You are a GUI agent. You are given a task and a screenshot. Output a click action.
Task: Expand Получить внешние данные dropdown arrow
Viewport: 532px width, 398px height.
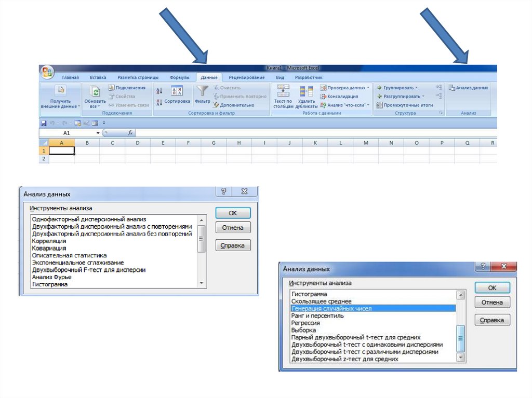click(79, 106)
